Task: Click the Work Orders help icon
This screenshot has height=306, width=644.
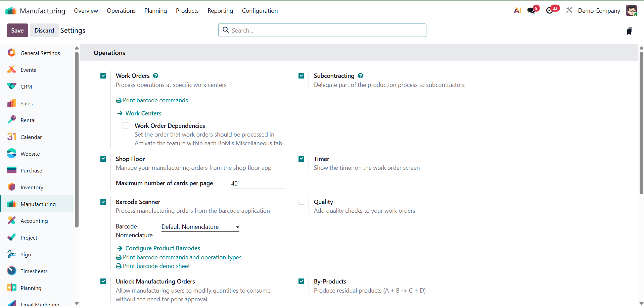Action: coord(156,76)
